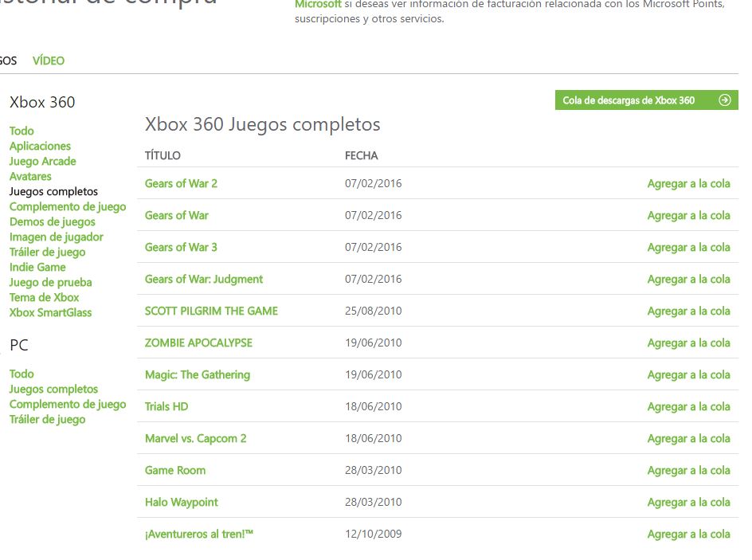The width and height of the screenshot is (752, 560).
Task: Click date 25/08/2010 for Scott Pilgrim
Action: [x=373, y=311]
